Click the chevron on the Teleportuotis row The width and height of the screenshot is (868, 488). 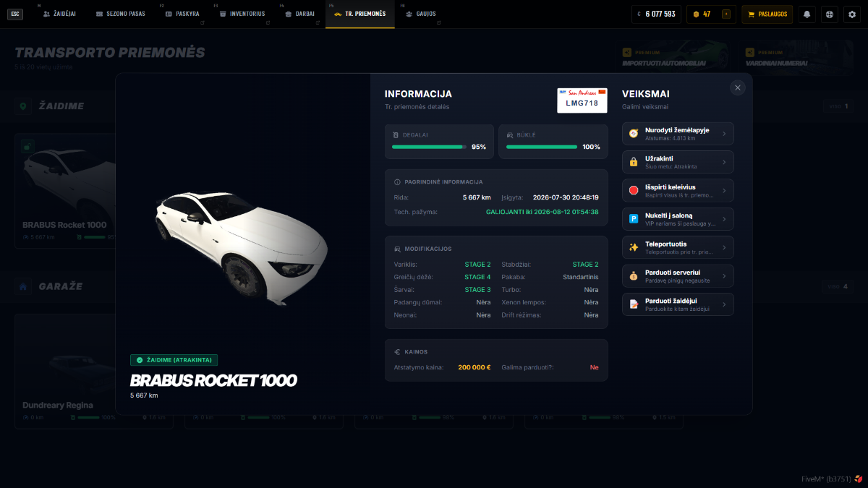[725, 247]
